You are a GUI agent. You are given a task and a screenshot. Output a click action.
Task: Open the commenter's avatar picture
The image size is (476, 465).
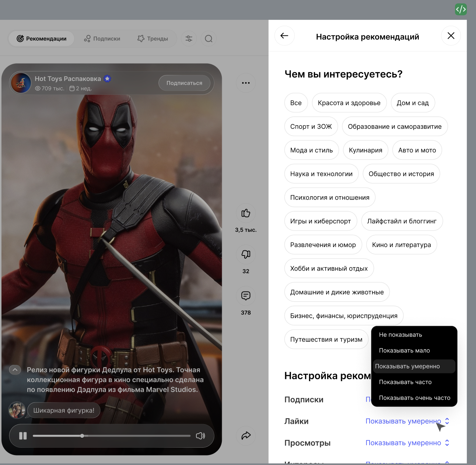click(x=17, y=410)
